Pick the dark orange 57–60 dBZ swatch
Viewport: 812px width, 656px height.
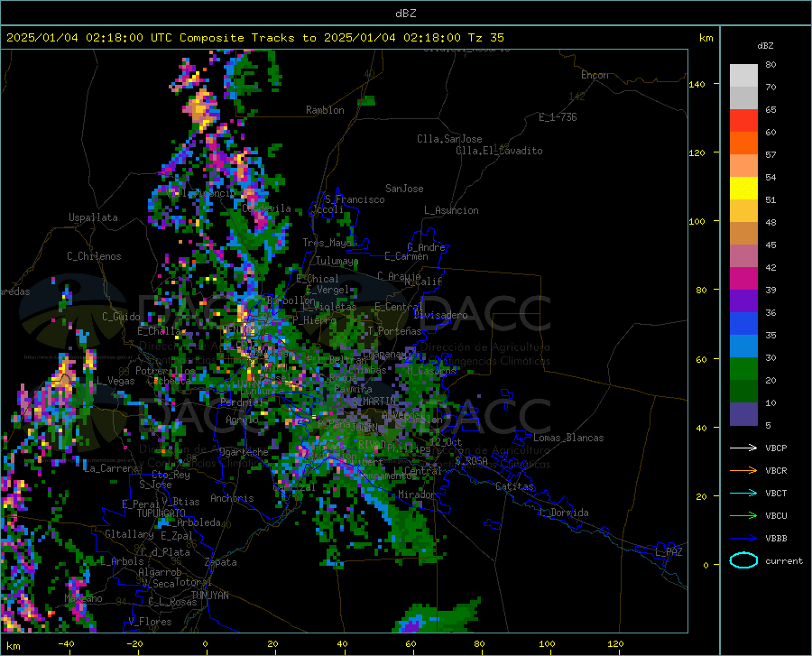tap(743, 143)
